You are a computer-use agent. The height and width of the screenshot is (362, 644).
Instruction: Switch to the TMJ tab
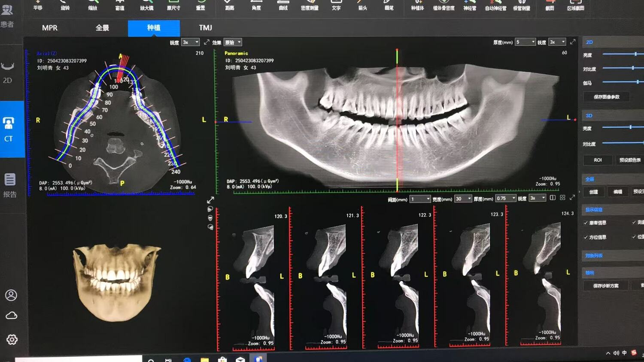pos(205,28)
